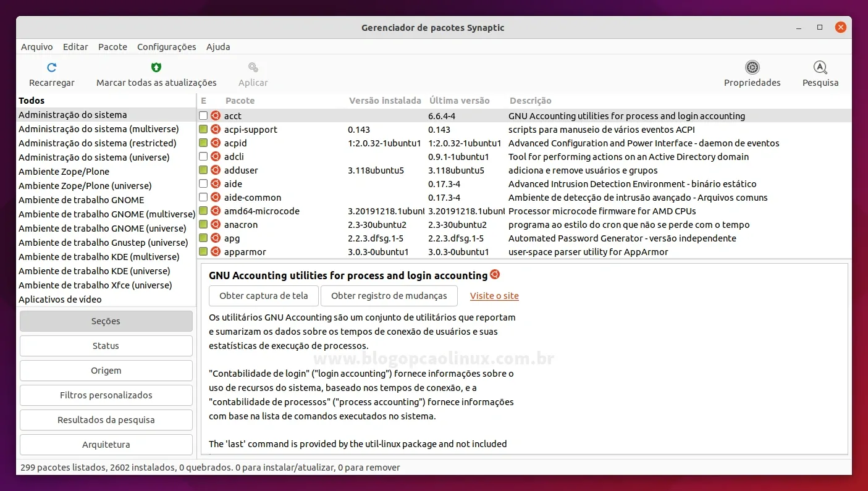This screenshot has width=868, height=491.
Task: Click the Arquitetura button
Action: coord(106,445)
